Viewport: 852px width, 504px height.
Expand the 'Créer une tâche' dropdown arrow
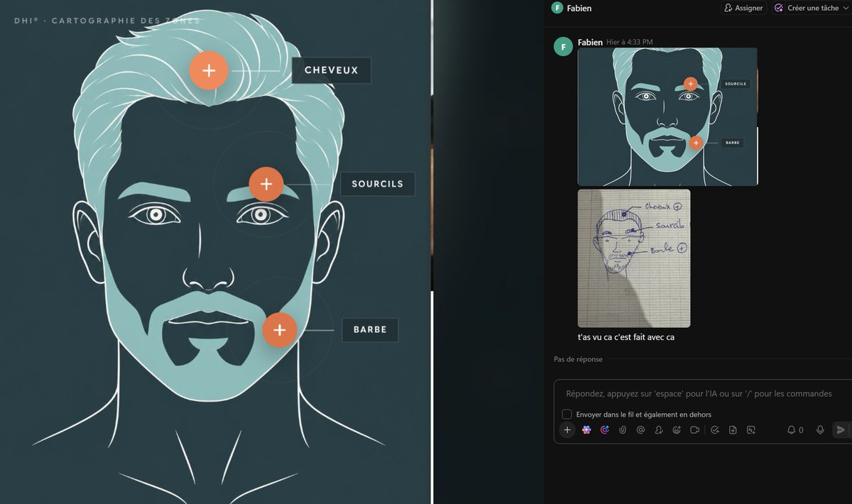coord(846,8)
